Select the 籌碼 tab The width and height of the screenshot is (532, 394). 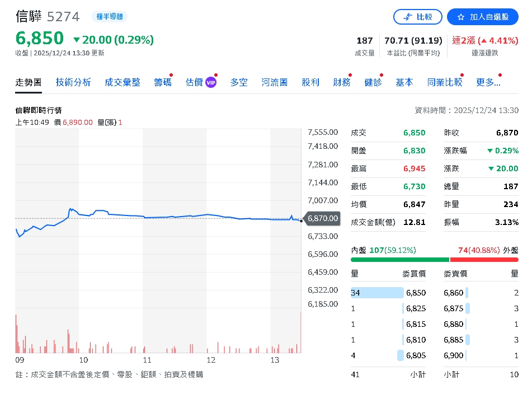pyautogui.click(x=162, y=82)
